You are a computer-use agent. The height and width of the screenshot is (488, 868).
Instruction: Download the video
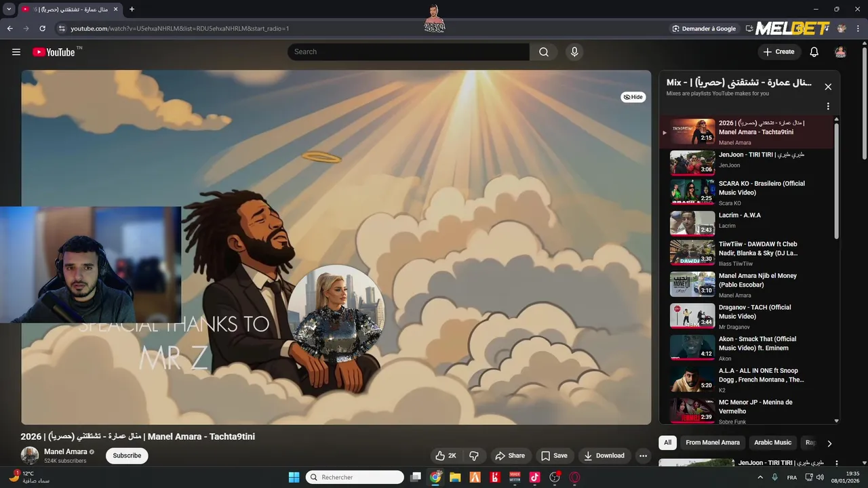coord(604,456)
